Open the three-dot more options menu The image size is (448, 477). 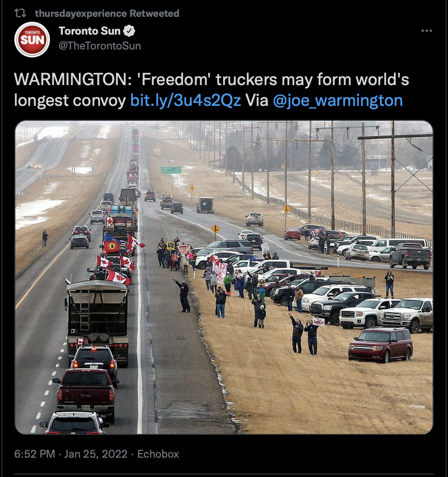tap(427, 31)
